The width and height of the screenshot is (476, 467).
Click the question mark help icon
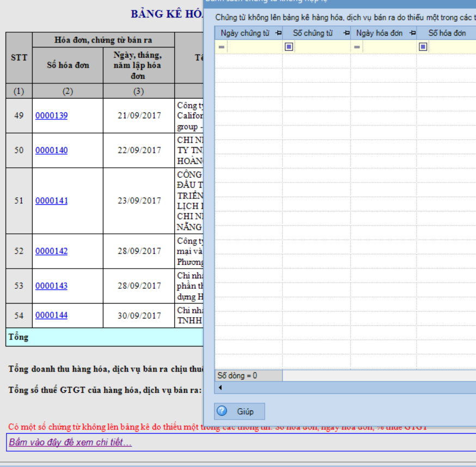222,411
